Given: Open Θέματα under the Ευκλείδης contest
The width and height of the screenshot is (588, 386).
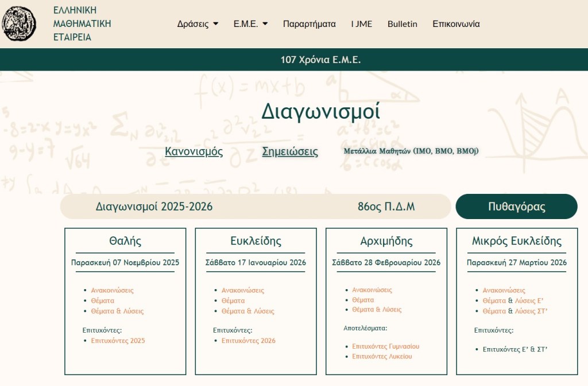Looking at the screenshot, I should 233,301.
